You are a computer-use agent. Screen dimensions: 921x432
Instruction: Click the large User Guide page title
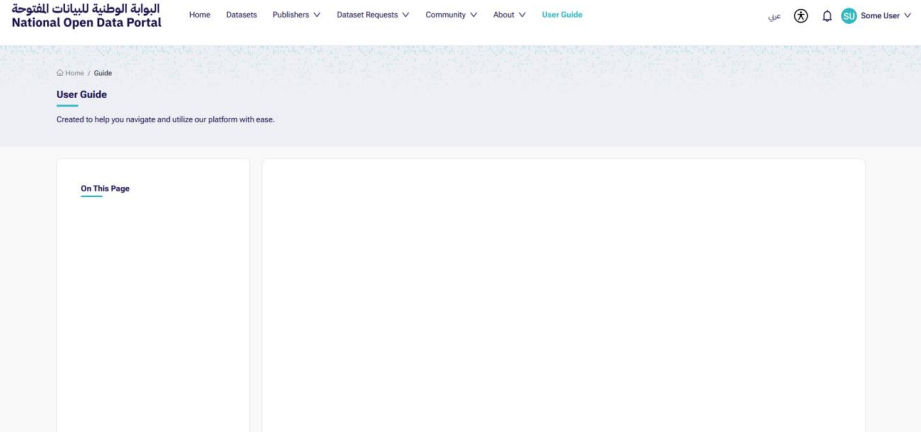click(82, 94)
